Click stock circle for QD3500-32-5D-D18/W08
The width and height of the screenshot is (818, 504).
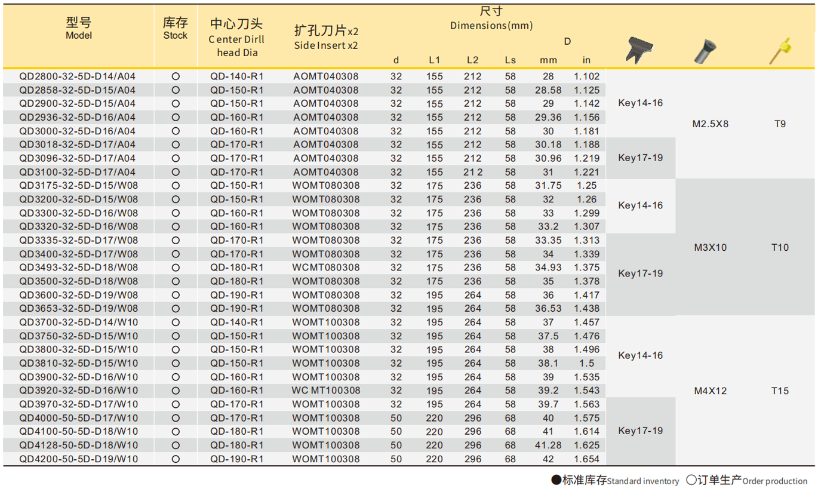[x=176, y=281]
